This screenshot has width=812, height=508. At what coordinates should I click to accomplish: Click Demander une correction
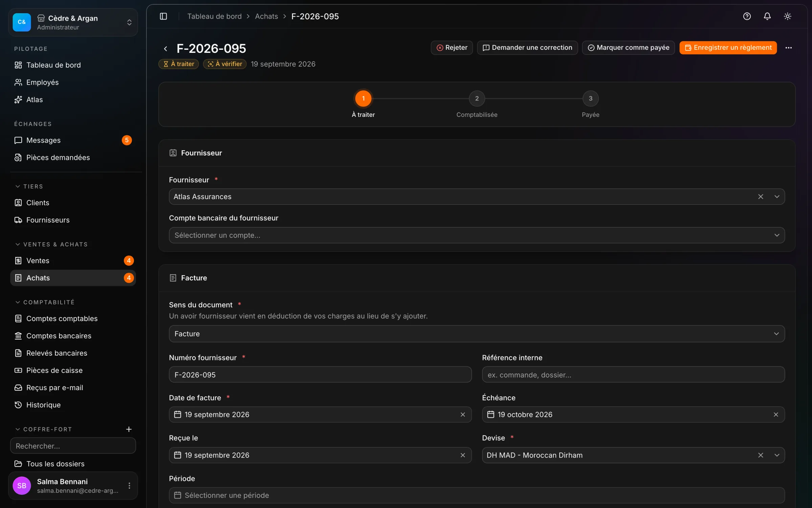pyautogui.click(x=527, y=48)
